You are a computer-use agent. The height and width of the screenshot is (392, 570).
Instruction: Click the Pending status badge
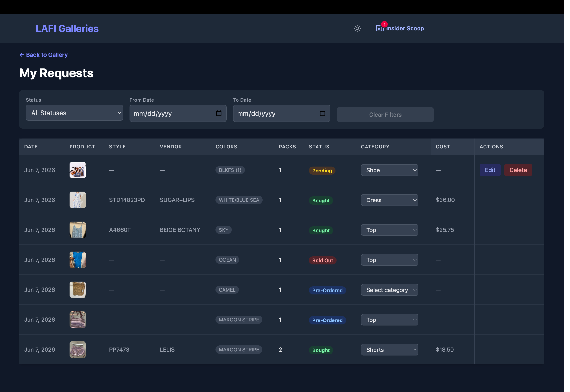pyautogui.click(x=322, y=171)
